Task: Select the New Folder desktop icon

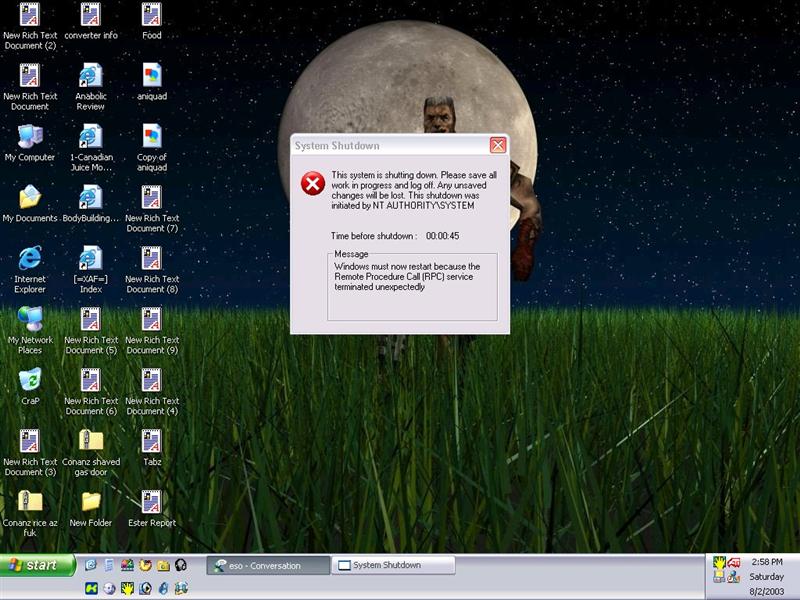Action: [91, 509]
